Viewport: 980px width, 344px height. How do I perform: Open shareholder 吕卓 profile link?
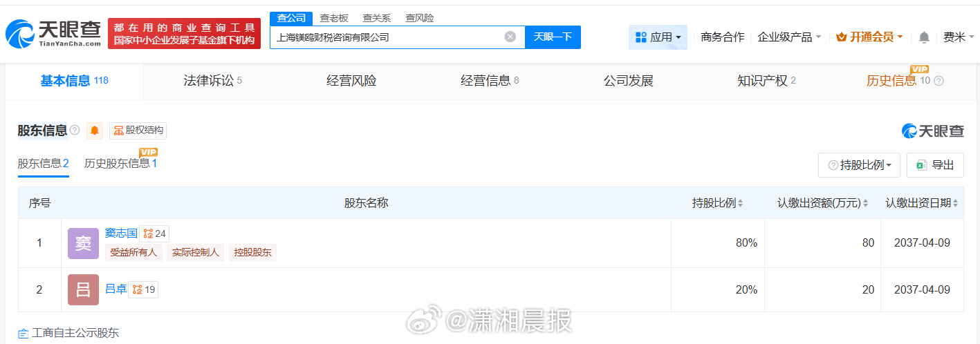click(115, 289)
